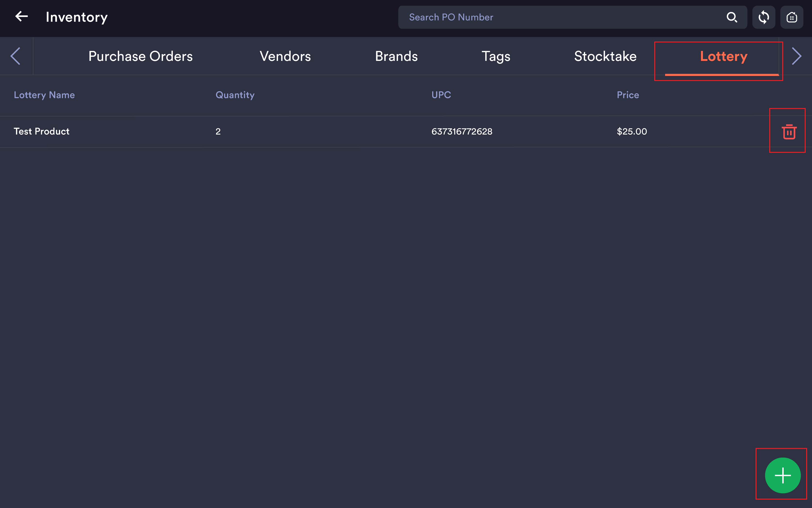Add a new lottery with green plus button
Screen dimensions: 812x508
pos(783,475)
